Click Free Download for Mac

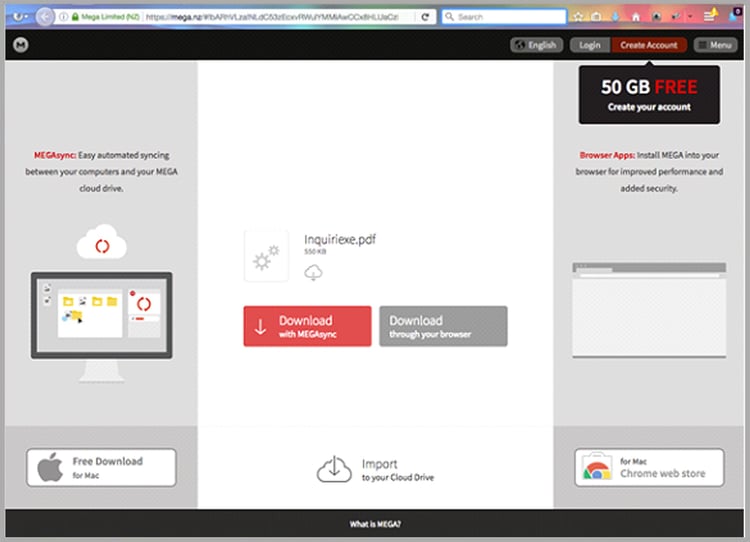click(x=101, y=467)
